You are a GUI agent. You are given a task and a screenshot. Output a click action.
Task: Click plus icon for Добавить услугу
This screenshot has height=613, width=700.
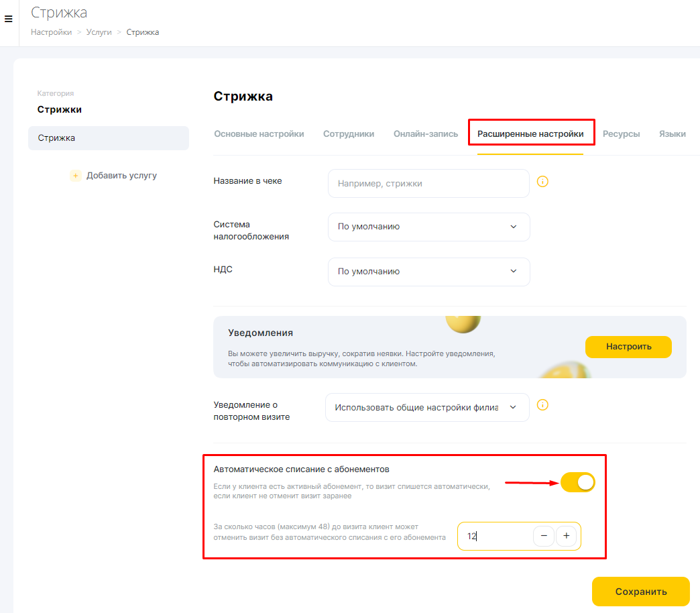pos(76,176)
